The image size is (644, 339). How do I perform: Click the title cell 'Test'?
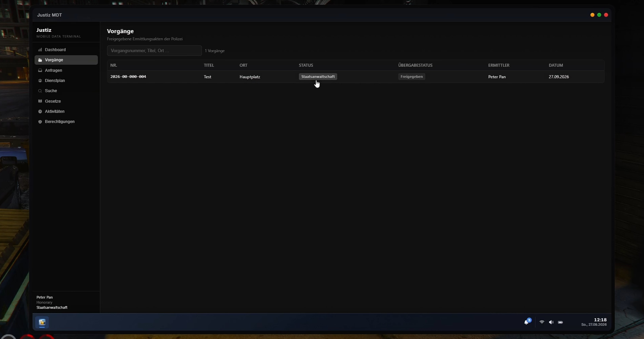pos(207,77)
